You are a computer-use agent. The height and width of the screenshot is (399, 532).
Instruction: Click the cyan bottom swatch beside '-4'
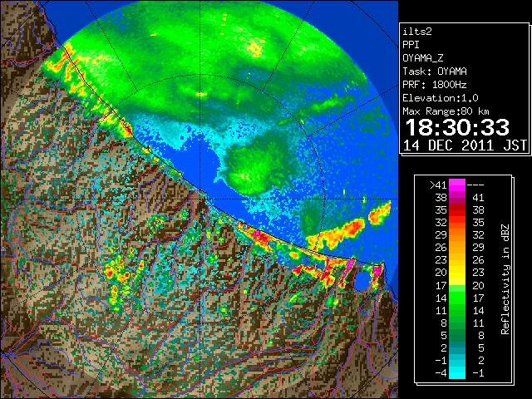457,373
